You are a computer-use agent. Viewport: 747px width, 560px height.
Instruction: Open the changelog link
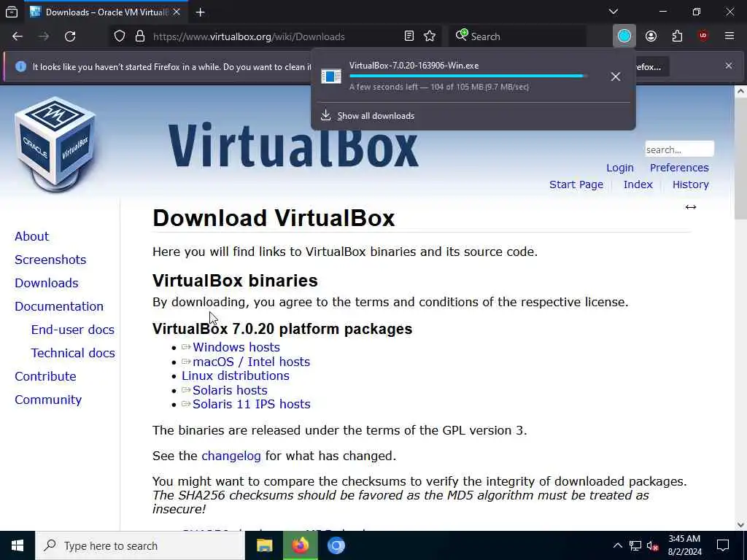coord(231,456)
